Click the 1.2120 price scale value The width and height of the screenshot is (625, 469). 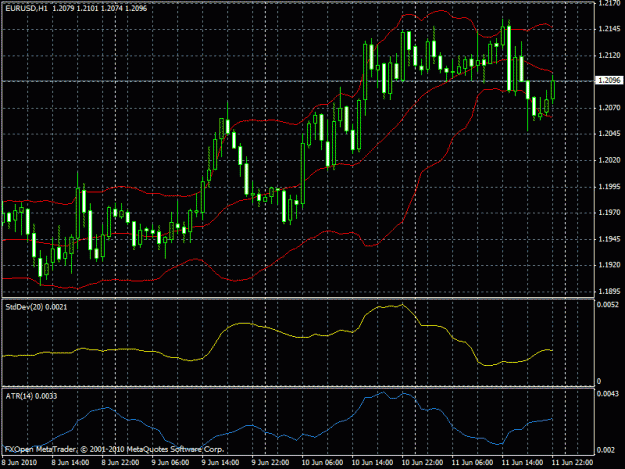(609, 55)
